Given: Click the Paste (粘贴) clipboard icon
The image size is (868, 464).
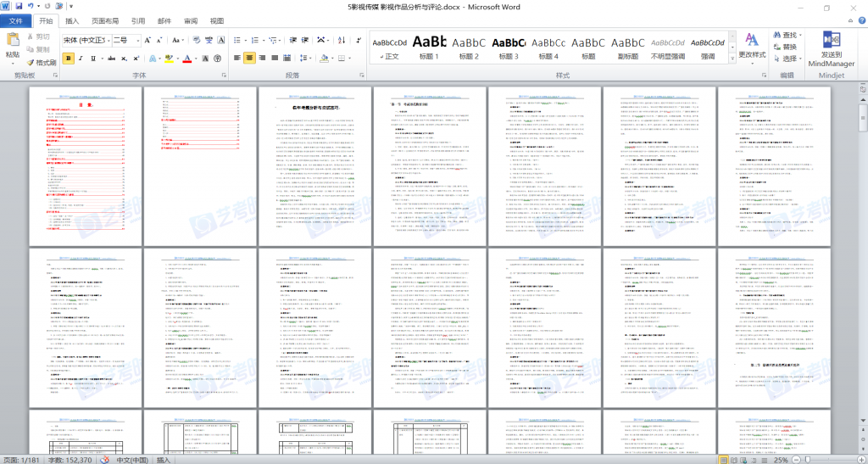Looking at the screenshot, I should click(13, 42).
